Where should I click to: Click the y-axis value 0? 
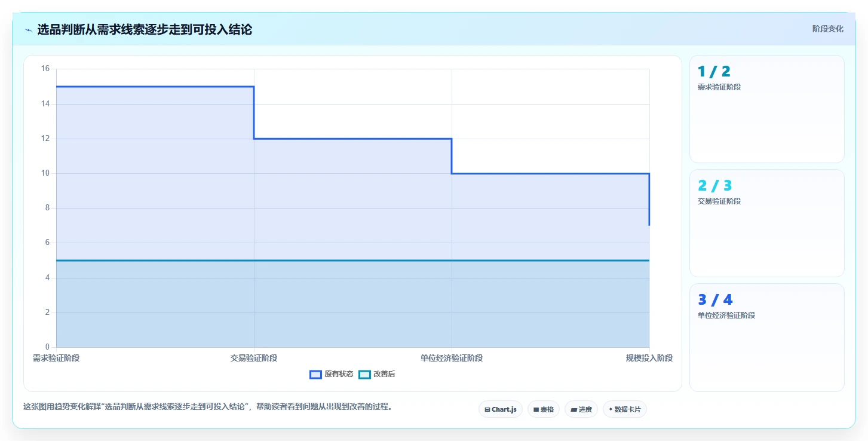[48, 347]
